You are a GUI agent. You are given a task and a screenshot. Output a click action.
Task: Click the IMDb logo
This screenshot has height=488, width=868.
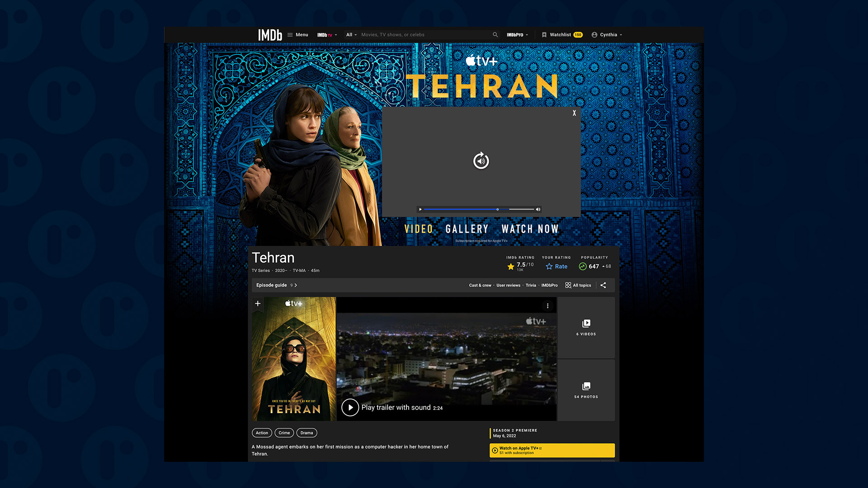click(x=270, y=35)
